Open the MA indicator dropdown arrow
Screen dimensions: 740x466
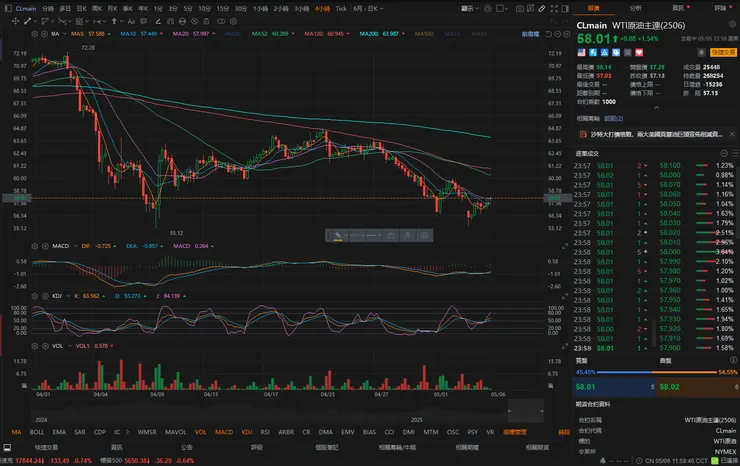[x=65, y=33]
